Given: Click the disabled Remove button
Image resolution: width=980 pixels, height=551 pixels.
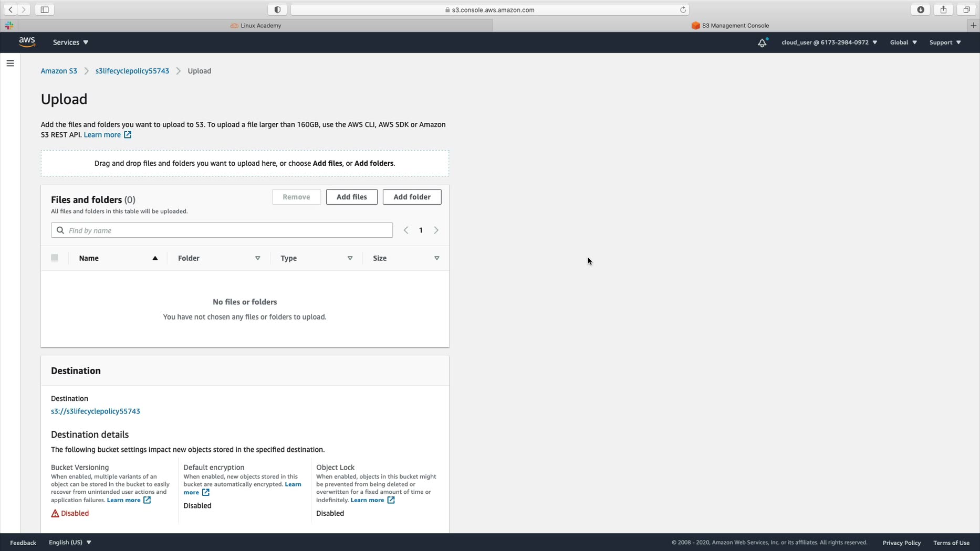Looking at the screenshot, I should 296,197.
